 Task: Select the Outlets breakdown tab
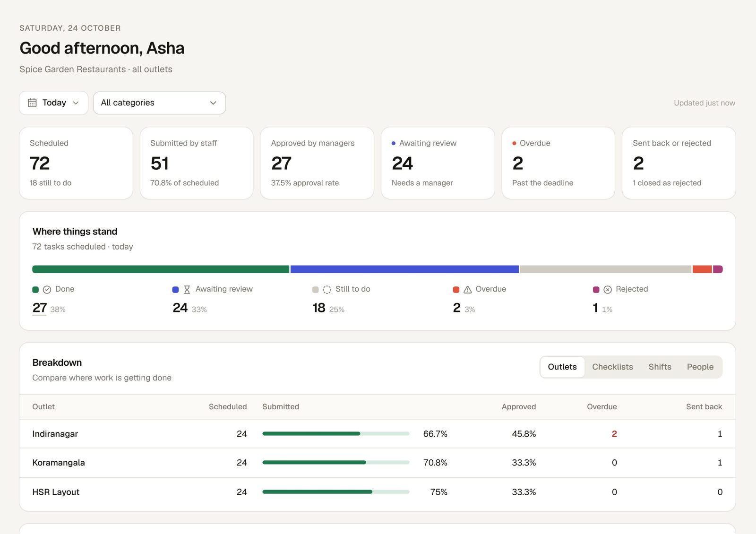point(562,367)
